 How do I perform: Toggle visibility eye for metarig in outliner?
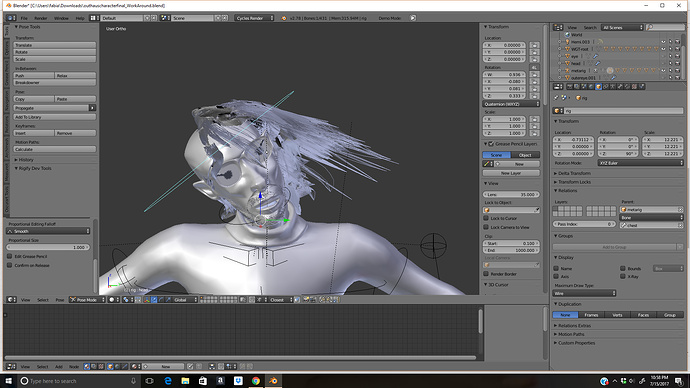click(x=663, y=70)
